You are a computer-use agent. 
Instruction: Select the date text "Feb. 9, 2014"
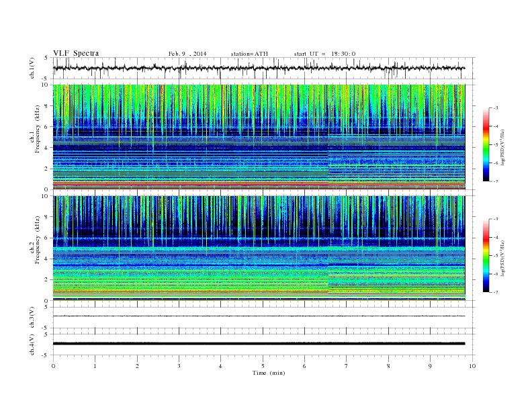187,54
